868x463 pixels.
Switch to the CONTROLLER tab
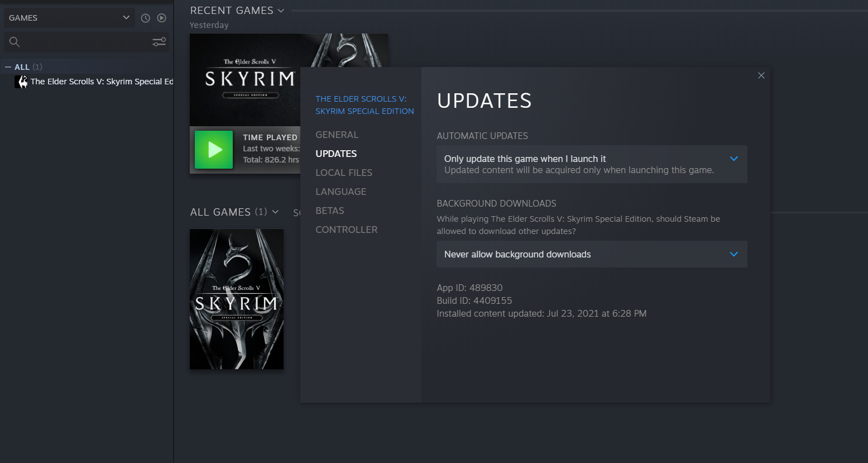pyautogui.click(x=347, y=230)
